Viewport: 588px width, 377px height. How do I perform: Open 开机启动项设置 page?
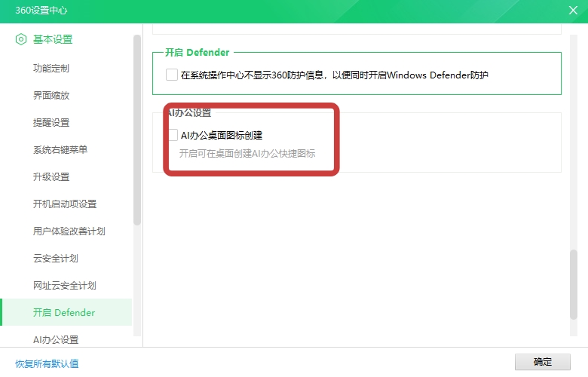[65, 204]
